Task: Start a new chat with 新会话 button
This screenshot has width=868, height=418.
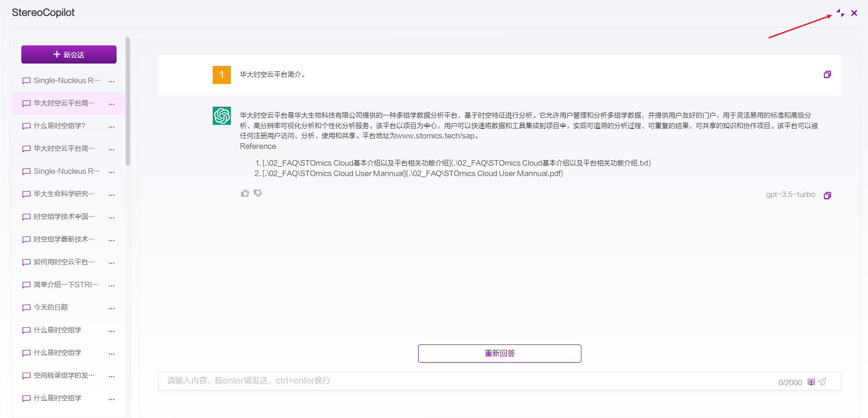Action: pos(69,54)
